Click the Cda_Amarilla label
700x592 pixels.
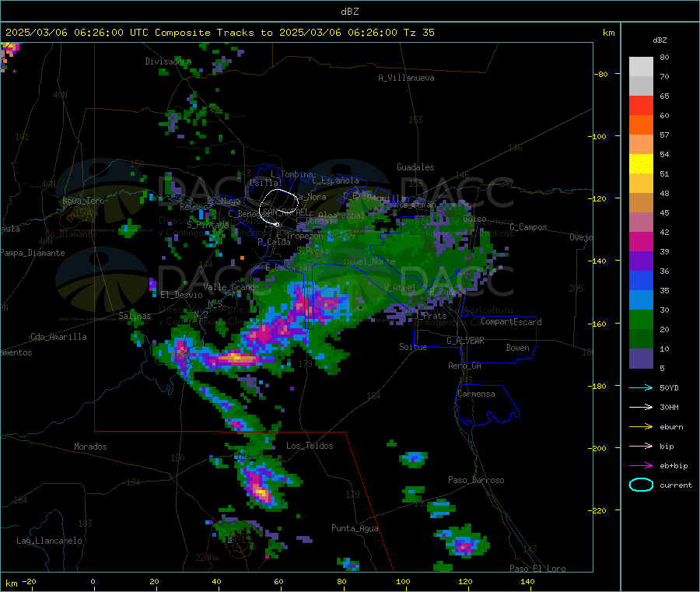(58, 337)
